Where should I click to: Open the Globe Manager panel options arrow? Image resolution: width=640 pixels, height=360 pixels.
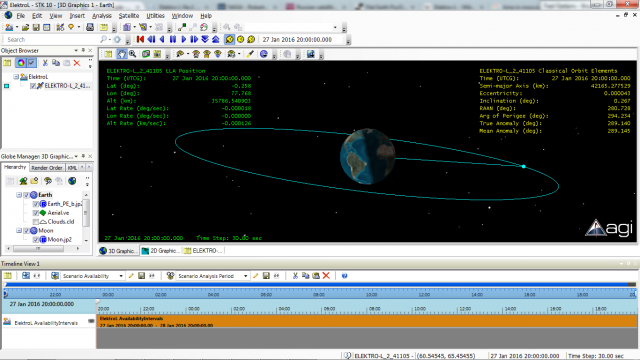[76, 156]
